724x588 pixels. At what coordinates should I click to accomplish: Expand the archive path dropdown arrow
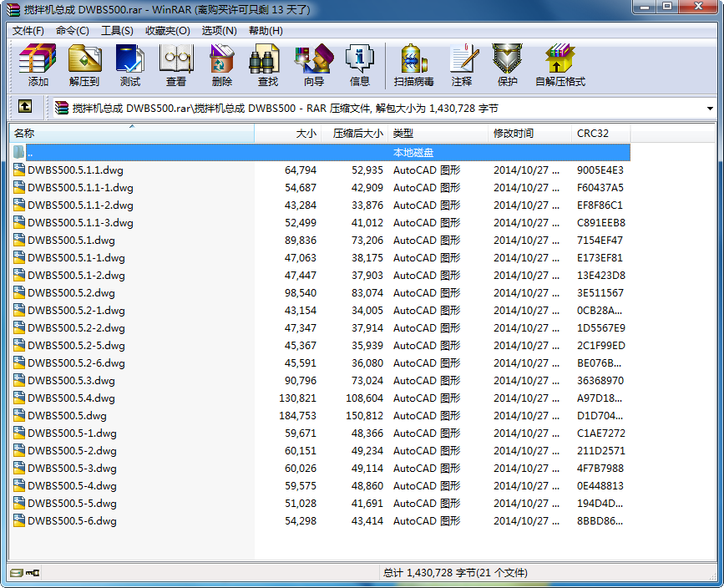pyautogui.click(x=710, y=108)
